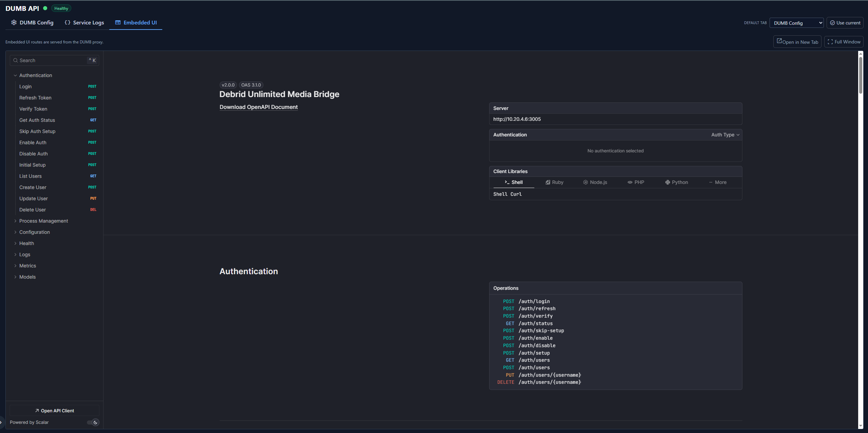Click the search magnifier icon
Image resolution: width=868 pixels, height=433 pixels.
[16, 60]
